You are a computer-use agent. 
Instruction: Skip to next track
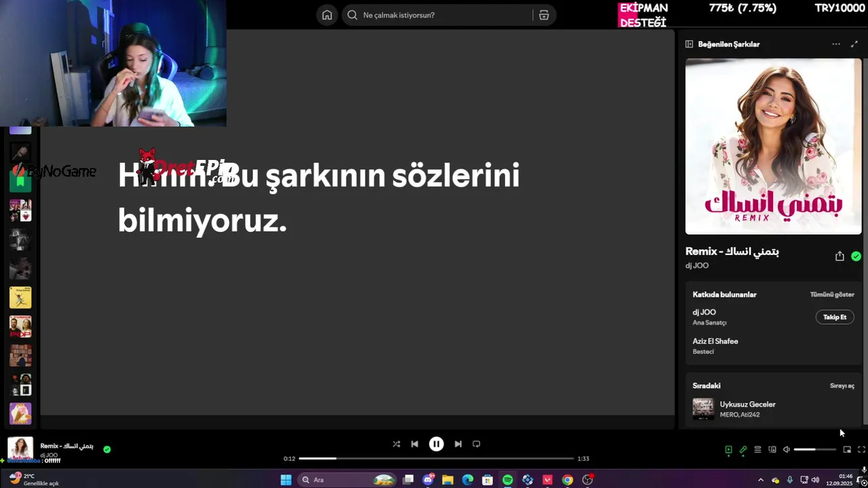click(458, 444)
